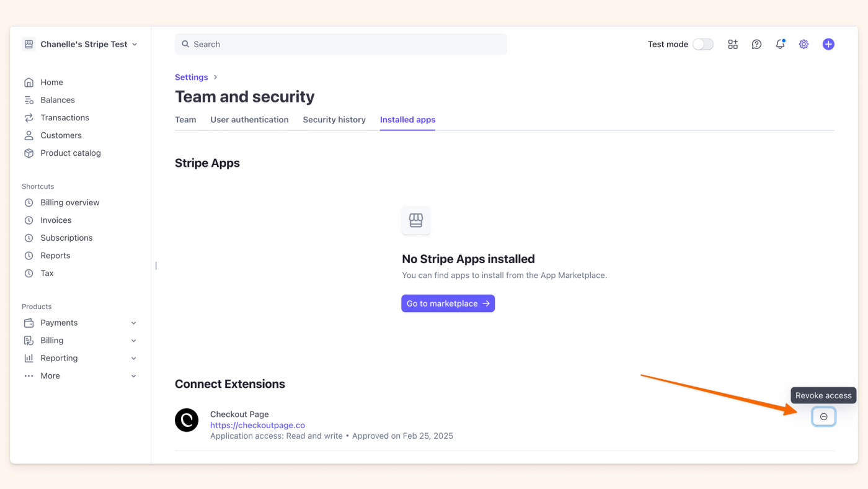
Task: Open the help question mark icon
Action: 756,44
